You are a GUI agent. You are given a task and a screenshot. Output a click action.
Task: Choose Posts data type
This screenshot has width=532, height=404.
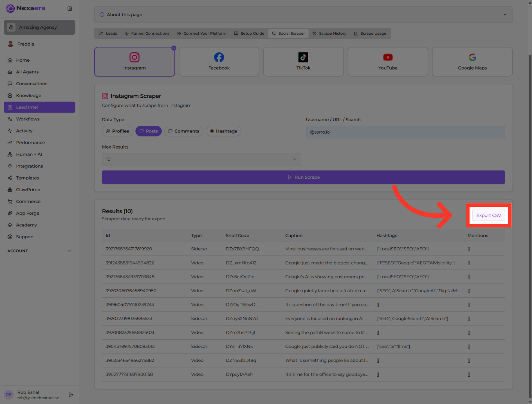[149, 131]
